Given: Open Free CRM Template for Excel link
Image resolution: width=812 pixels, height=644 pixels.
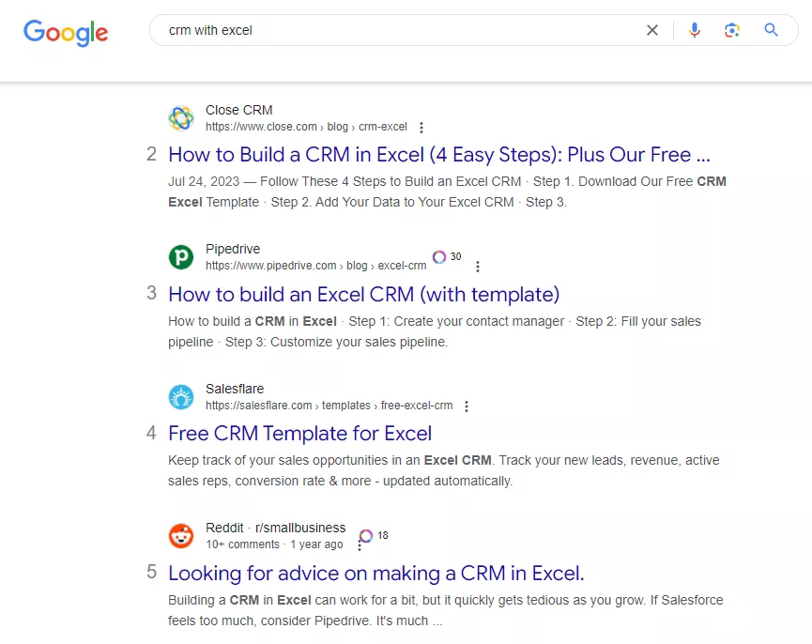Looking at the screenshot, I should coord(299,434).
